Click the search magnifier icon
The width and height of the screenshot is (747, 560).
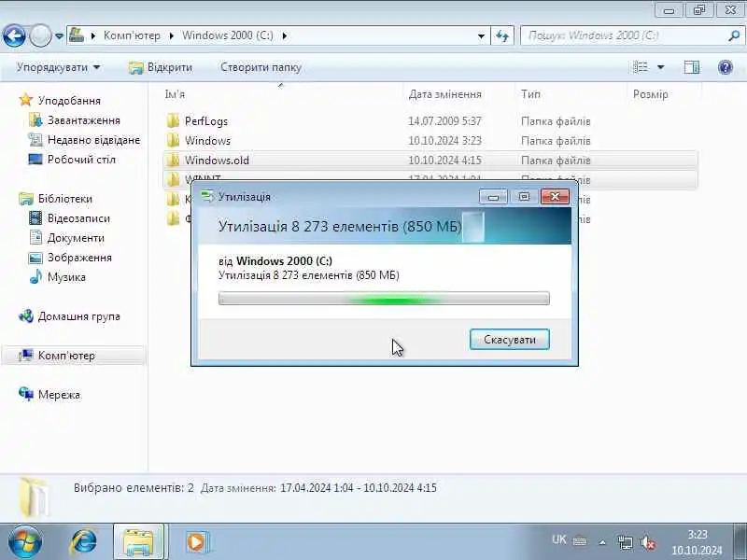pos(734,35)
